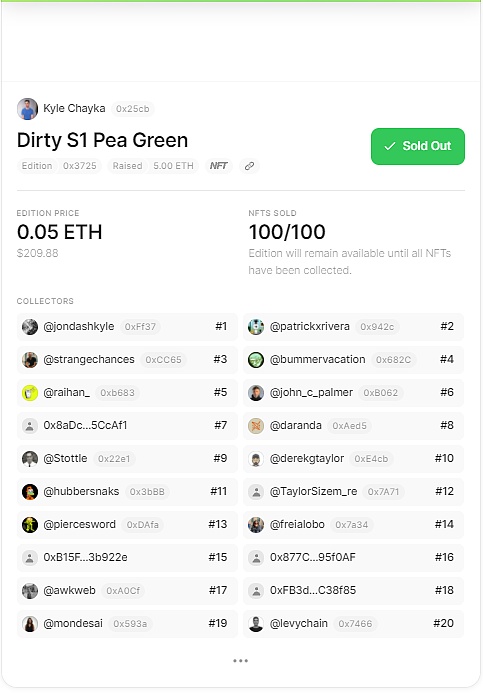Open collector 0x8aDc...5CcAf1 row

coord(127,426)
